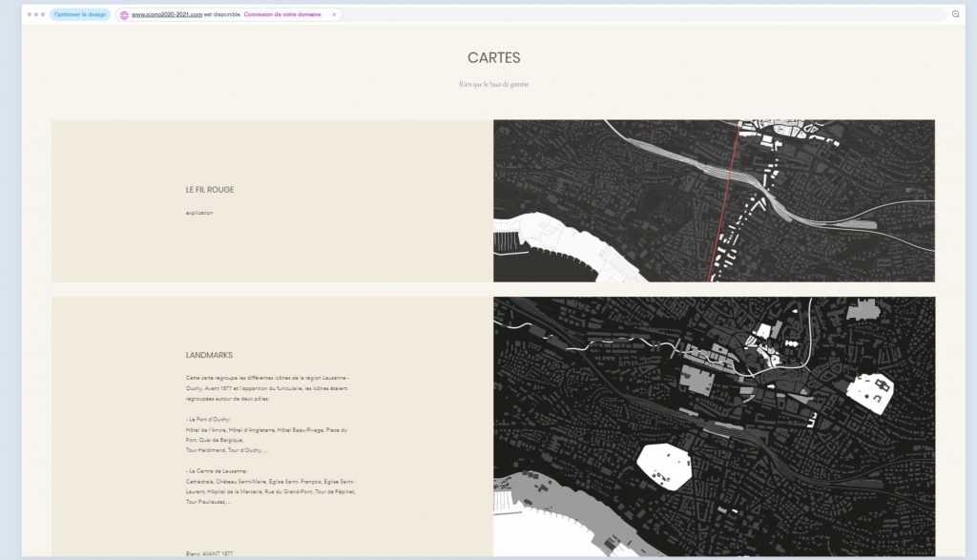This screenshot has width=977, height=560.
Task: Click the Blanc: AVANT 1877 legend text
Action: click(x=209, y=553)
